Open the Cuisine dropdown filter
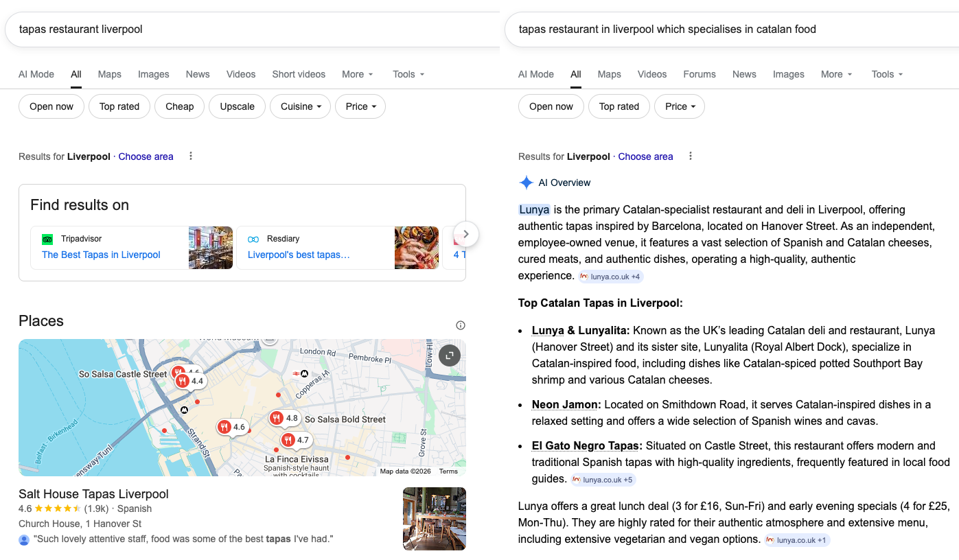The height and width of the screenshot is (560, 959). point(300,106)
